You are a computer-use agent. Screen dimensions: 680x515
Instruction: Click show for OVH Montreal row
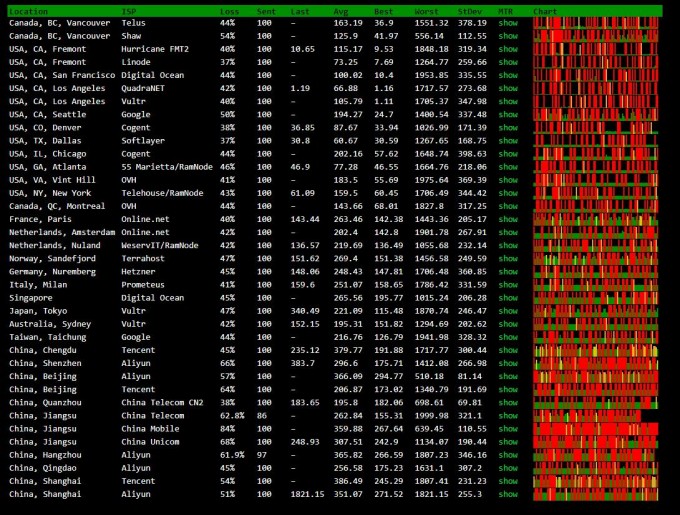point(508,206)
